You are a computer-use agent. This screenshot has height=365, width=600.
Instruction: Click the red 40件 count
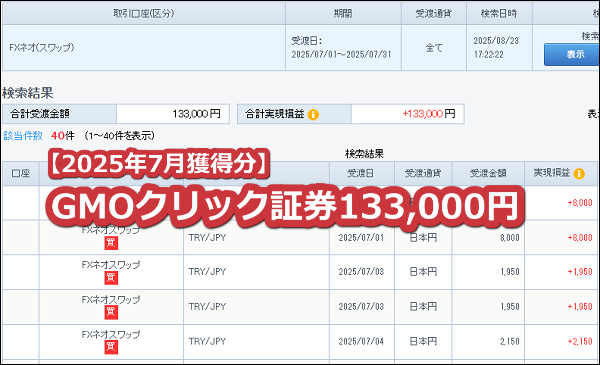point(62,135)
